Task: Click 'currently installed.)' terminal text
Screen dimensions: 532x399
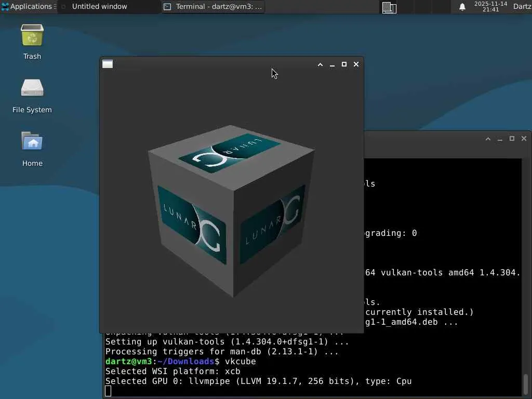Action: tap(419, 312)
